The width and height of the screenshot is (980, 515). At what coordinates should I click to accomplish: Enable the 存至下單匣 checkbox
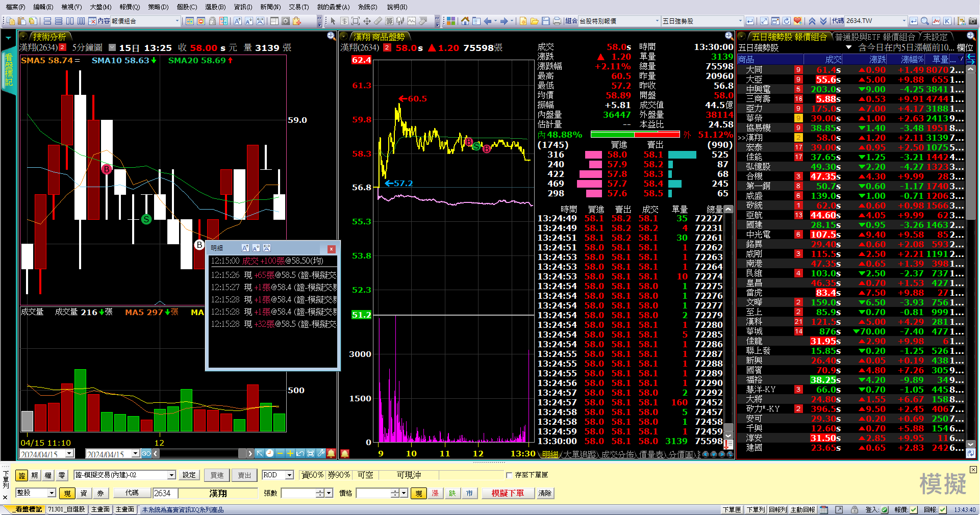pos(509,475)
